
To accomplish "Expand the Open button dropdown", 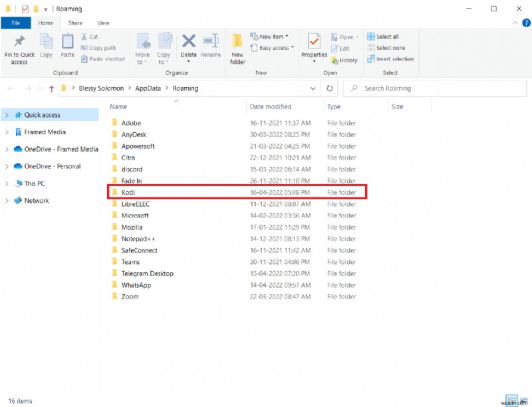I will point(357,37).
